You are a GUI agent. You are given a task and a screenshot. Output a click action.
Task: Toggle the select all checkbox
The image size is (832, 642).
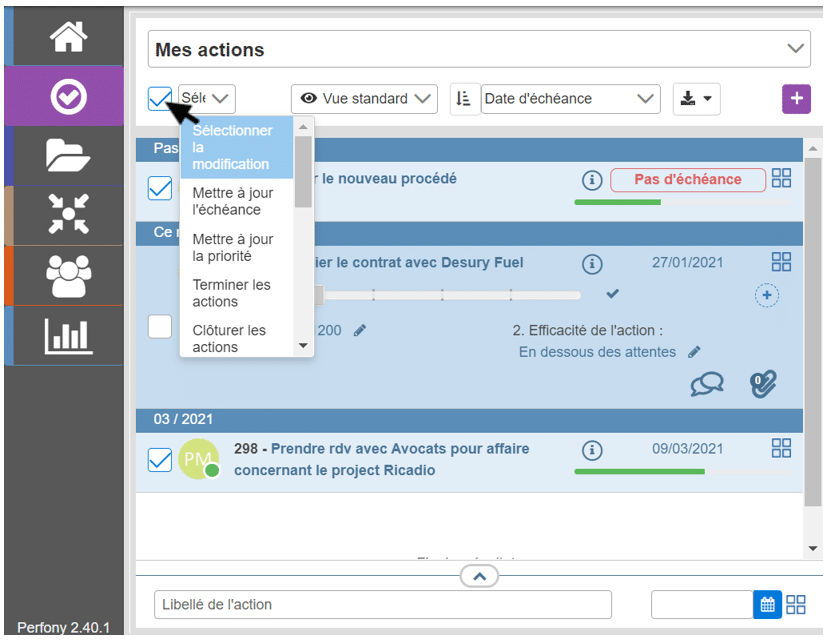(160, 98)
